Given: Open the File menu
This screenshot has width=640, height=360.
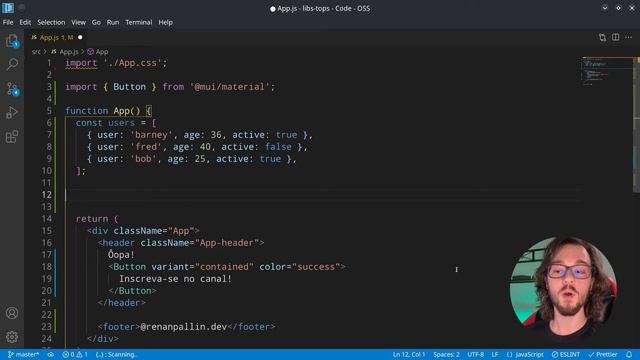Looking at the screenshot, I should point(8,22).
